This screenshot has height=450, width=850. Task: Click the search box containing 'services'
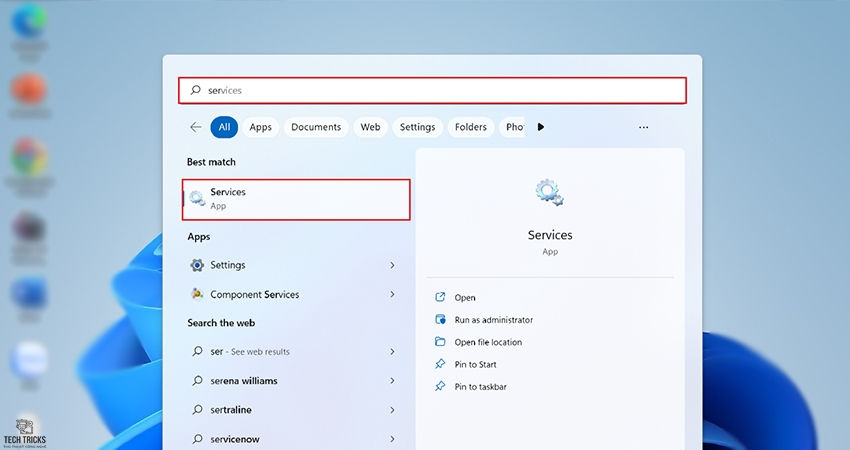point(432,91)
